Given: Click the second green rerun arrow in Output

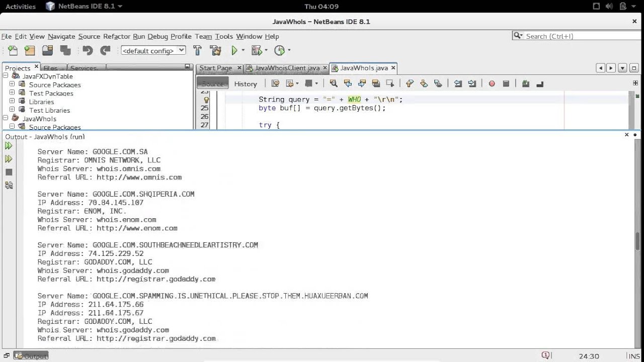Looking at the screenshot, I should point(9,159).
